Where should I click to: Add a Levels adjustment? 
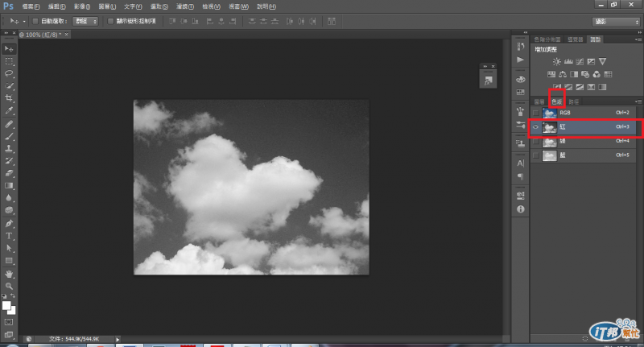pos(568,62)
